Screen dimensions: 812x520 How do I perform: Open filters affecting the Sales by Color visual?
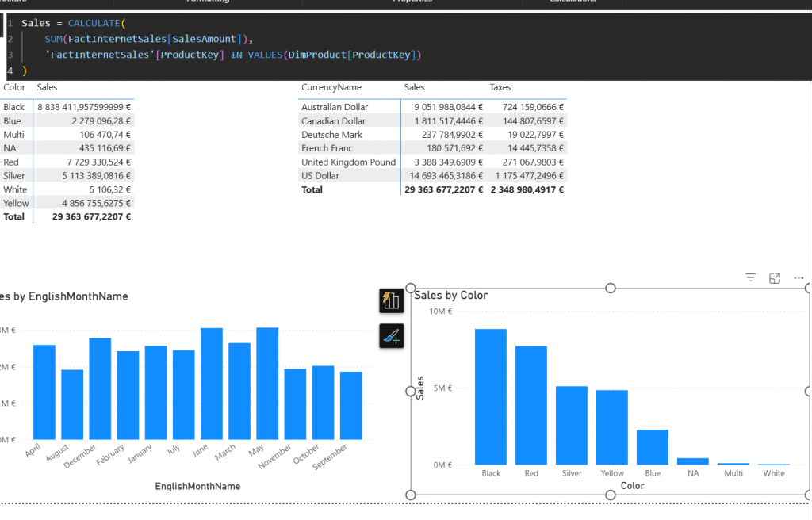[x=750, y=277]
